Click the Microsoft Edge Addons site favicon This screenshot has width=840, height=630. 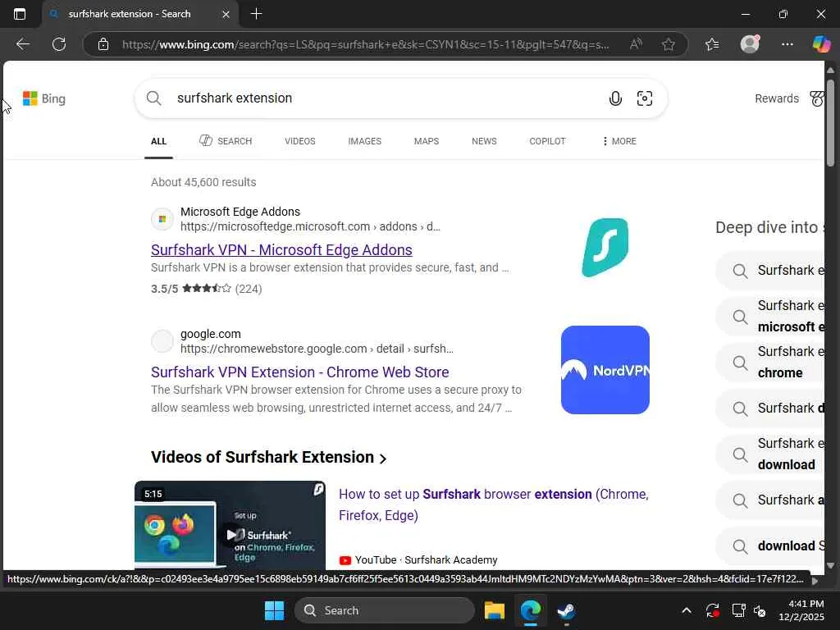point(162,219)
